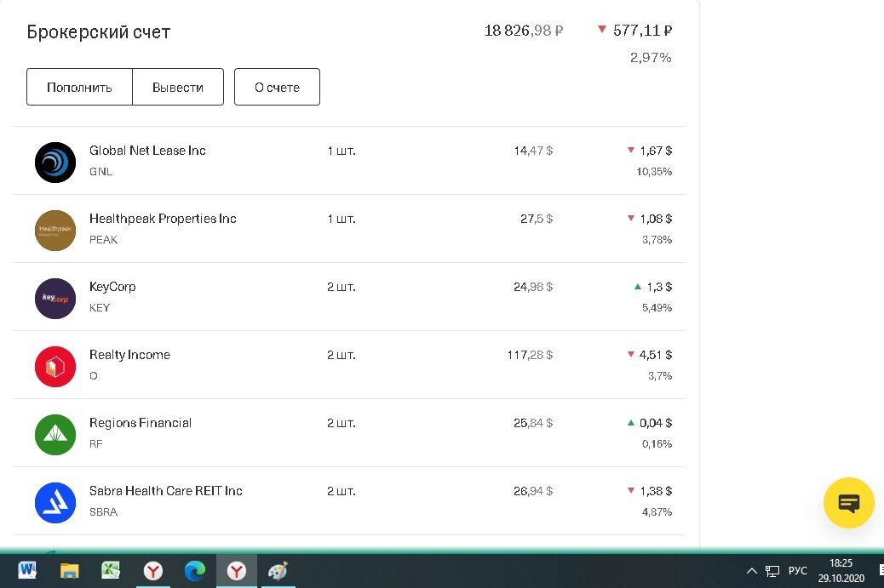Viewport: 884px width, 588px height.
Task: Click the Пополнить button
Action: (x=79, y=87)
